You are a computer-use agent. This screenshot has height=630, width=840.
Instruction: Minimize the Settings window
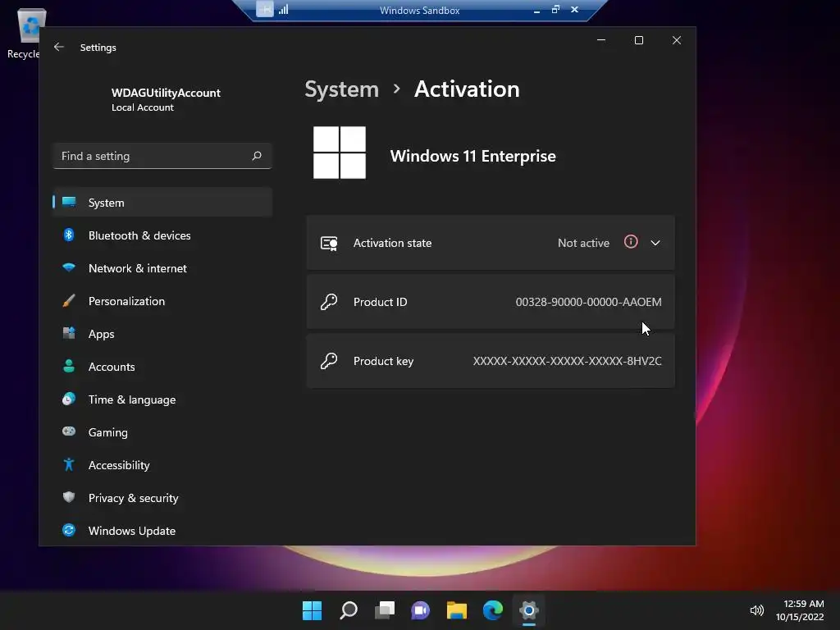(601, 40)
